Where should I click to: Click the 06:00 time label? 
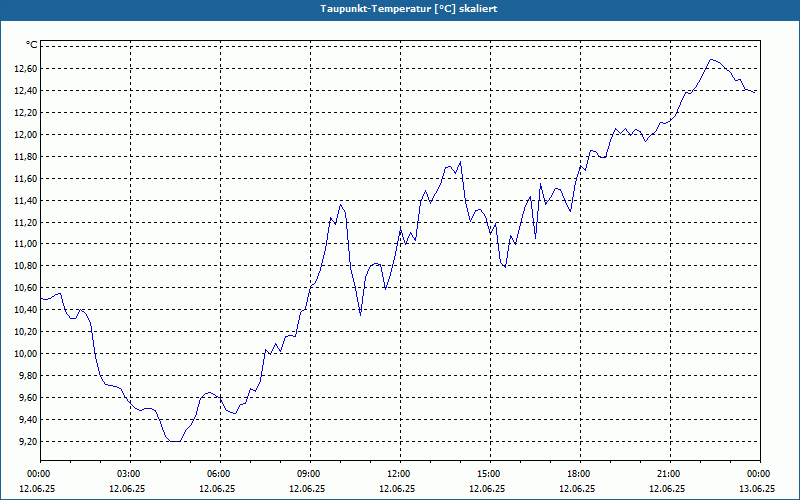[x=220, y=474]
